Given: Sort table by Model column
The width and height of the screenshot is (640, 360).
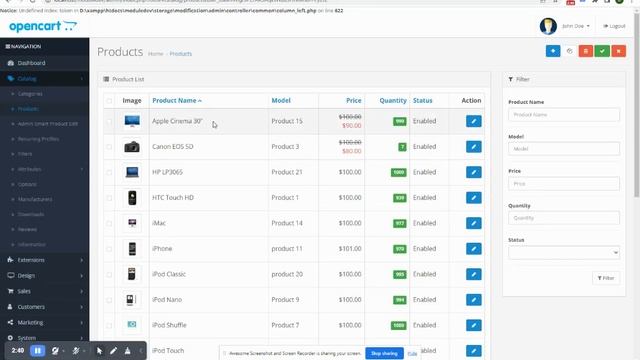Looking at the screenshot, I should [x=281, y=100].
